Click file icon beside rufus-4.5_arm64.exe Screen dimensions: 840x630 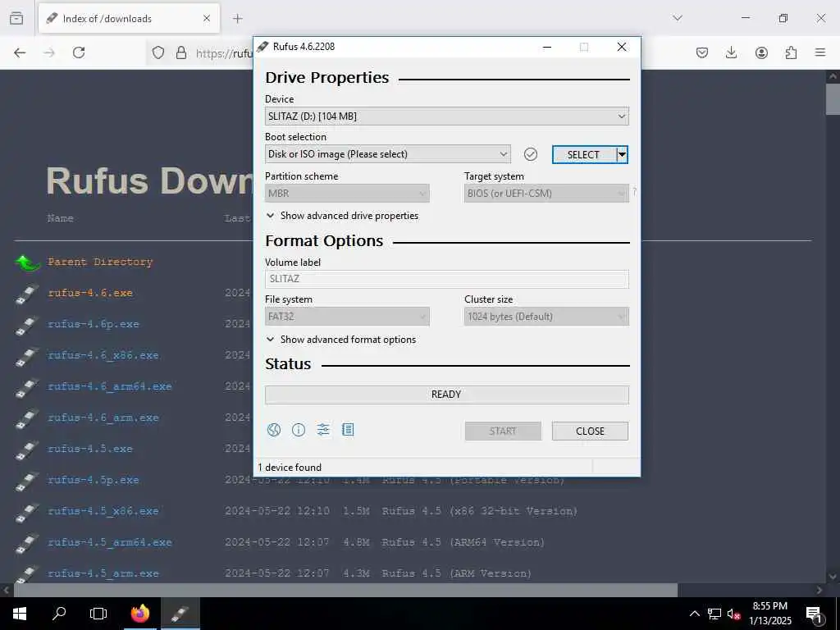[27, 542]
